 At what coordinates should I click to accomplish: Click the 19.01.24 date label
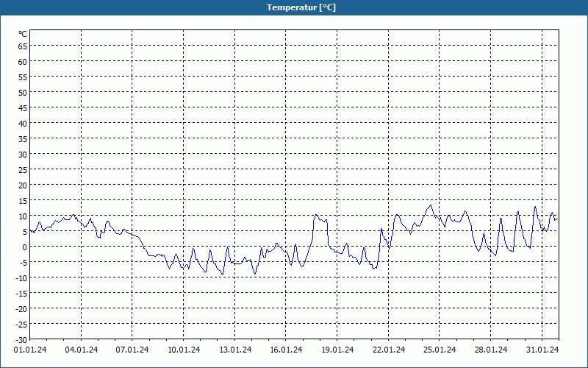coord(337,350)
